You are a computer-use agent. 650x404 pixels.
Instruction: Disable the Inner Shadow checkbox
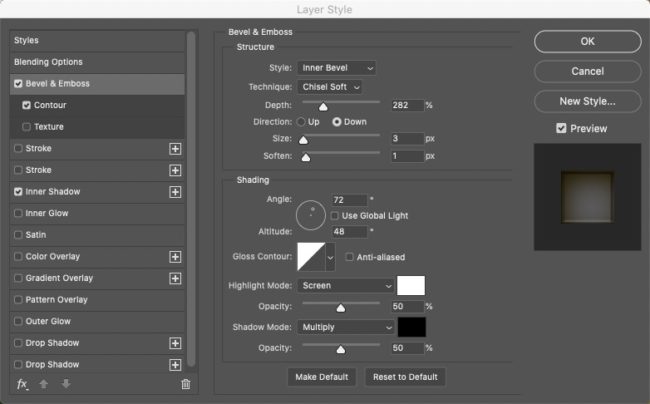18,192
